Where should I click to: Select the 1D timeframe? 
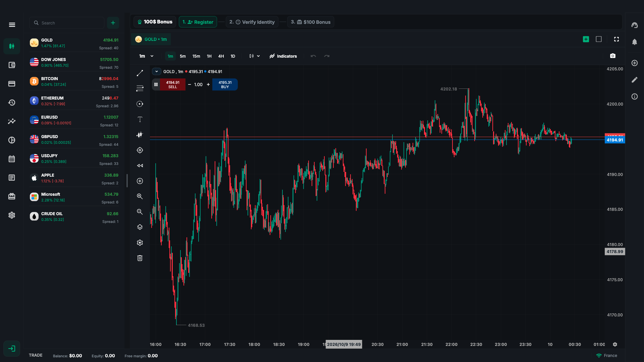coord(233,56)
